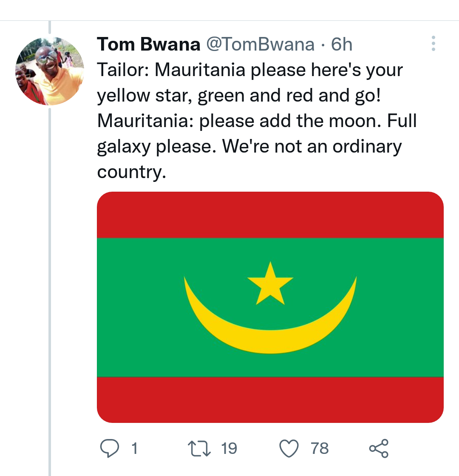This screenshot has height=476, width=459.
Task: Open the @TomBwana handle link
Action: [x=261, y=44]
